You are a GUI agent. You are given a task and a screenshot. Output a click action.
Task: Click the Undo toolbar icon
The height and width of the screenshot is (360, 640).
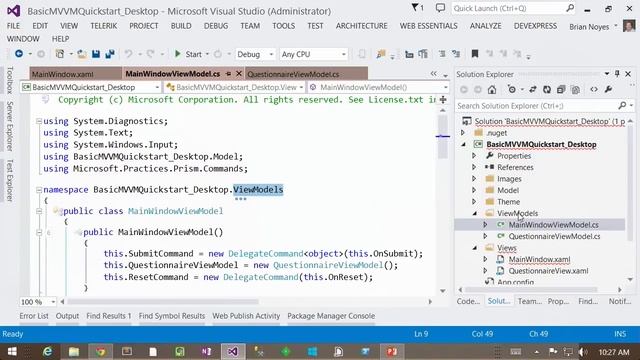tap(129, 54)
